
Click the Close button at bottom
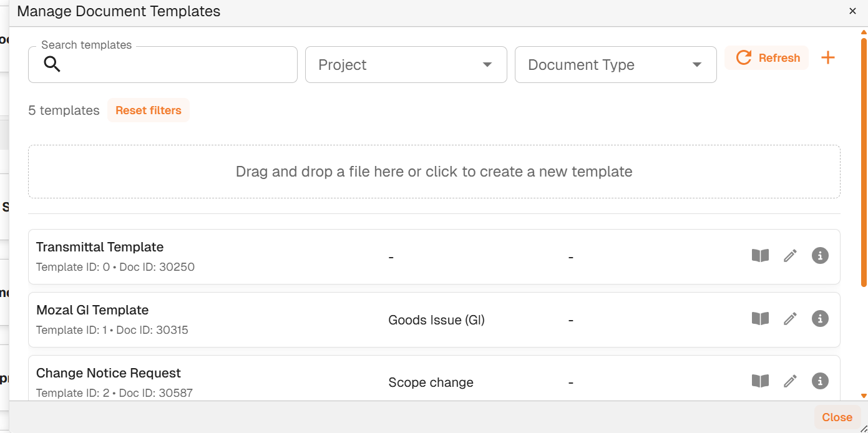coord(837,417)
